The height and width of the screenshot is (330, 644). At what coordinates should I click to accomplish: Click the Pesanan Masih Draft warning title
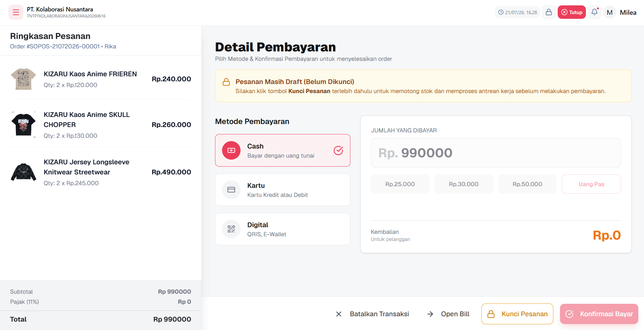pos(295,82)
